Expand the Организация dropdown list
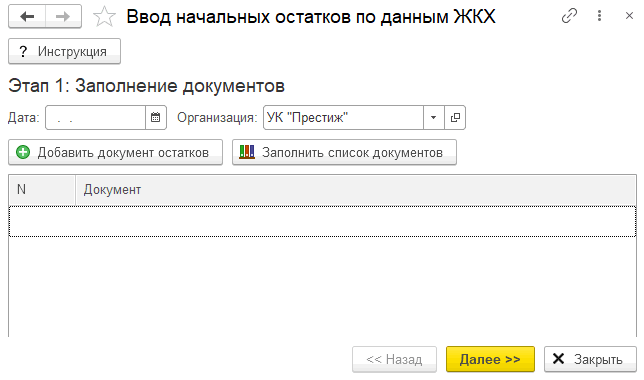644x380 pixels. pyautogui.click(x=434, y=117)
